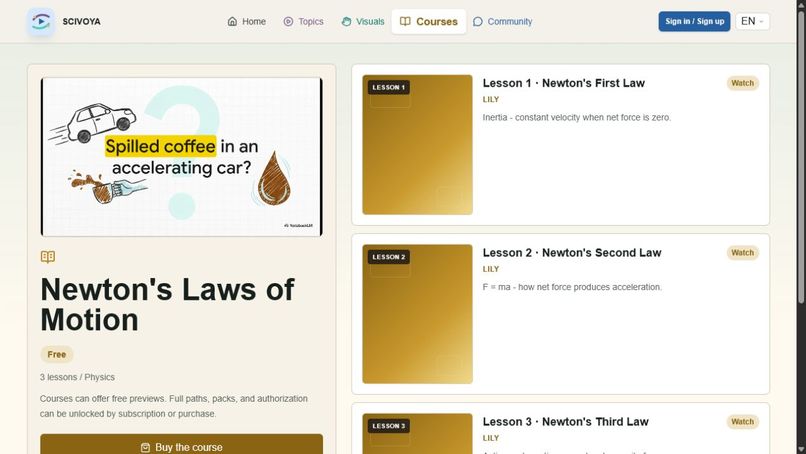This screenshot has height=454, width=806.
Task: Click the page vertical scrollbar thumb
Action: [801, 156]
